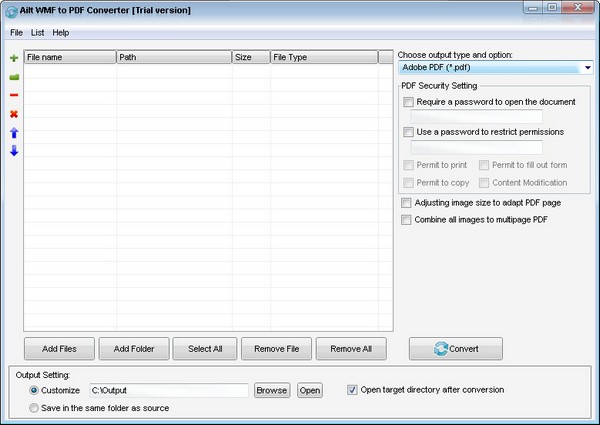The height and width of the screenshot is (425, 600).
Task: Select the Customize output radio button
Action: coord(34,390)
